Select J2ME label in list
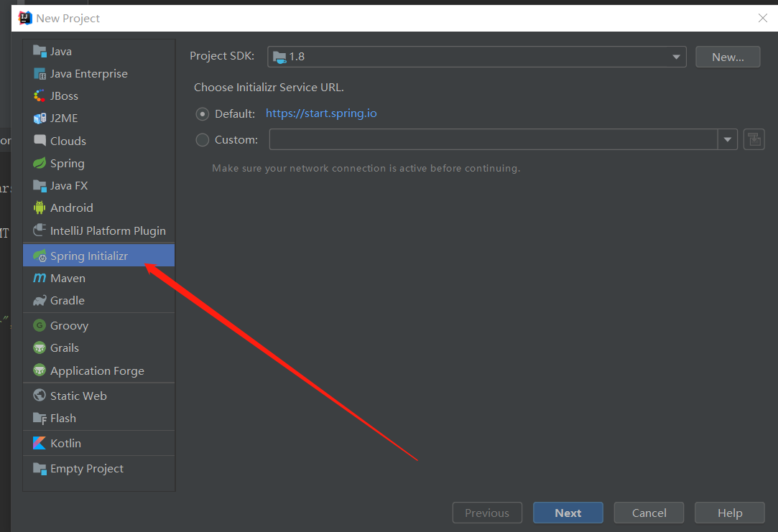The height and width of the screenshot is (532, 778). [x=64, y=118]
